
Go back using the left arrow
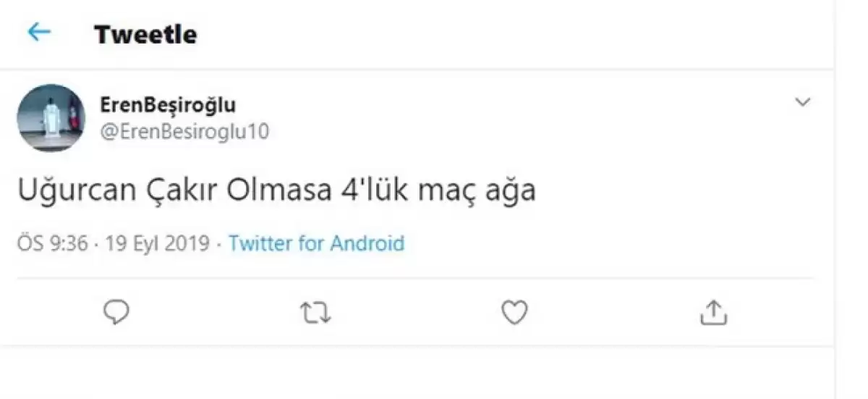[38, 32]
